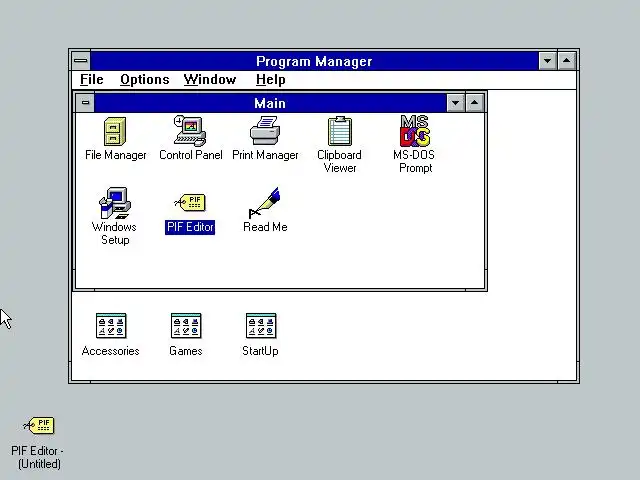Screen dimensions: 640x480
Task: Click the Main window title bar
Action: pos(270,103)
